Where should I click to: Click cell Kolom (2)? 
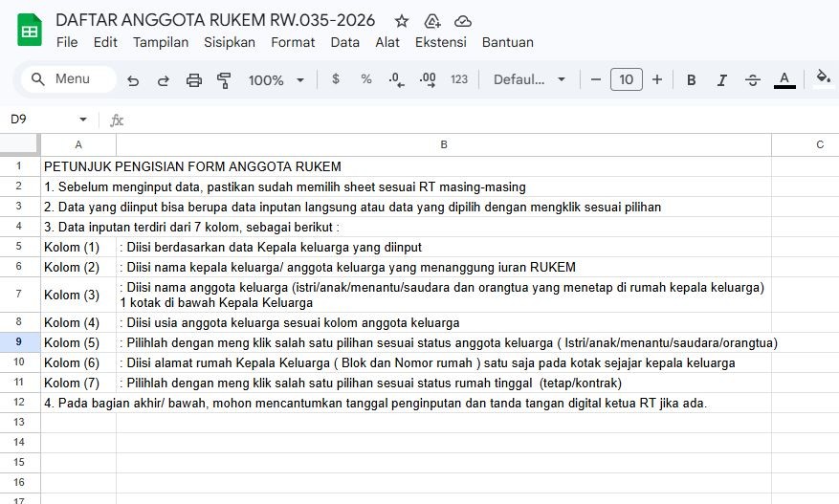coord(78,267)
